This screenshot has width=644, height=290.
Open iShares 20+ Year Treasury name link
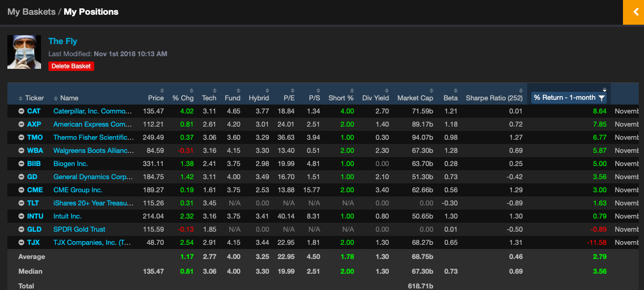pyautogui.click(x=93, y=203)
